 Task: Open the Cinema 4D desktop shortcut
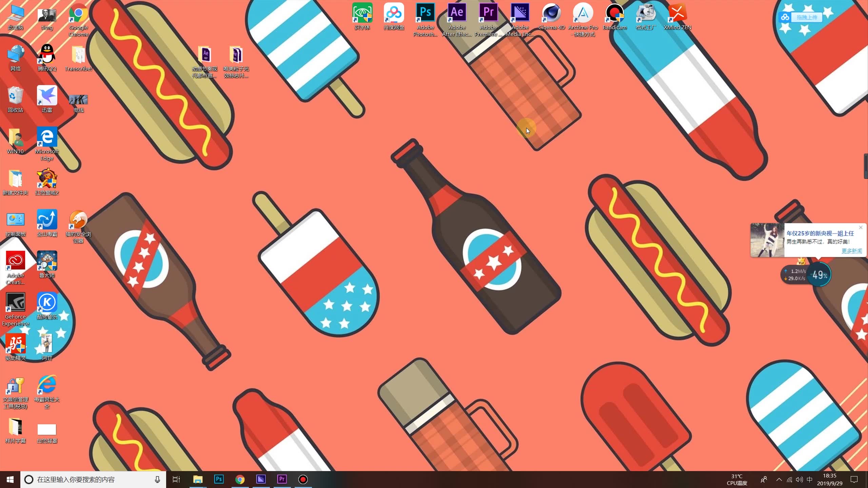[x=551, y=14]
